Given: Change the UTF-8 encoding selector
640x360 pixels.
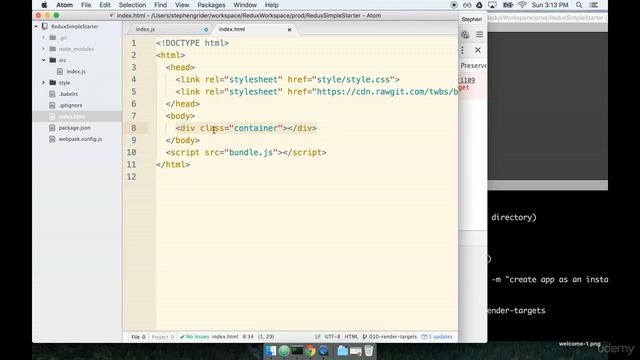Looking at the screenshot, I should (x=332, y=337).
